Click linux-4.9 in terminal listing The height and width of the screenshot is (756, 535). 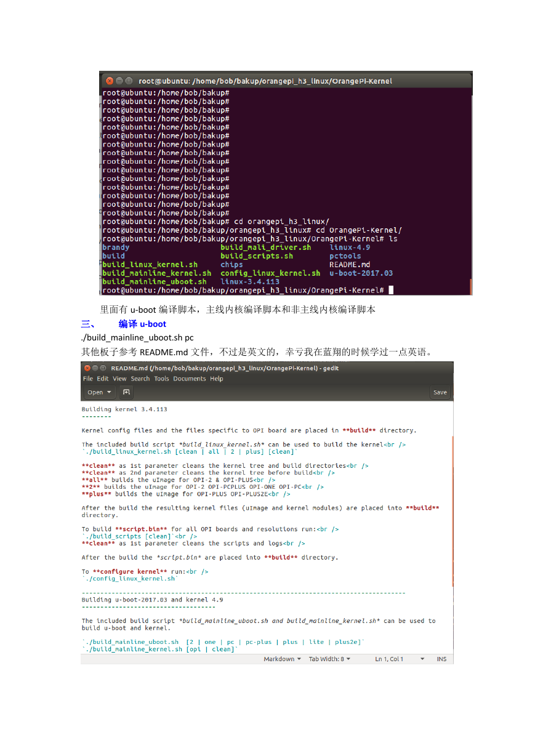tap(350, 247)
